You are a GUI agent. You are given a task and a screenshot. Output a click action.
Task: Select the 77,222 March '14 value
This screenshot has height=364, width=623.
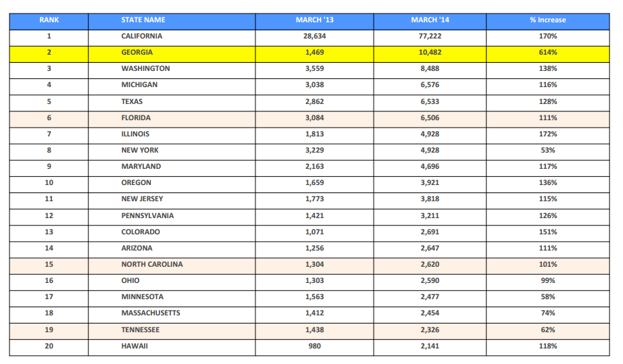[430, 36]
